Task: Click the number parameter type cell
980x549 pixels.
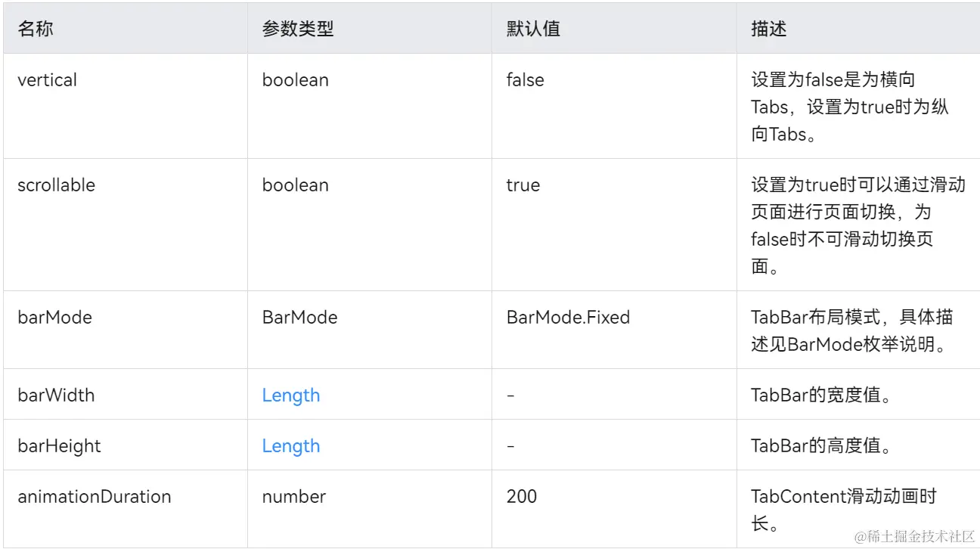Action: pyautogui.click(x=294, y=496)
